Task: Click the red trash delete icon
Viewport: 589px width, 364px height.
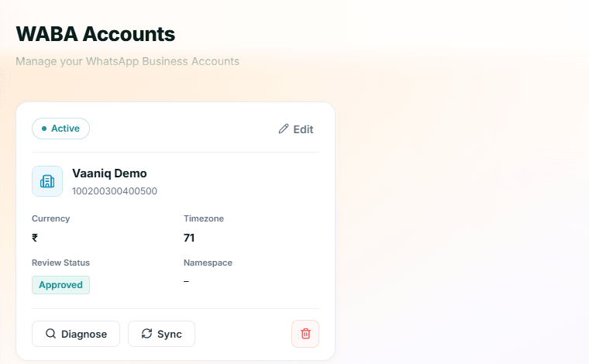Action: 305,334
